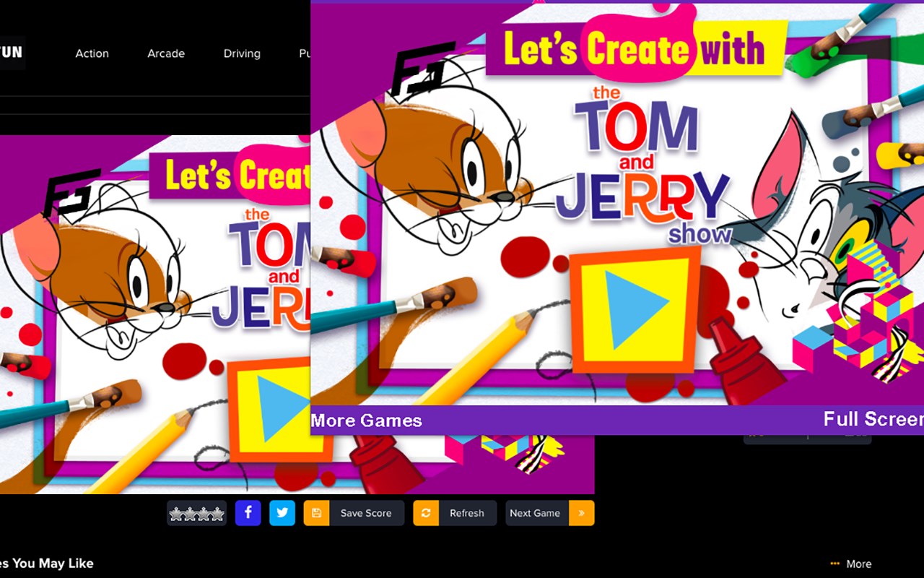
Task: Open the More games link
Action: [x=851, y=564]
